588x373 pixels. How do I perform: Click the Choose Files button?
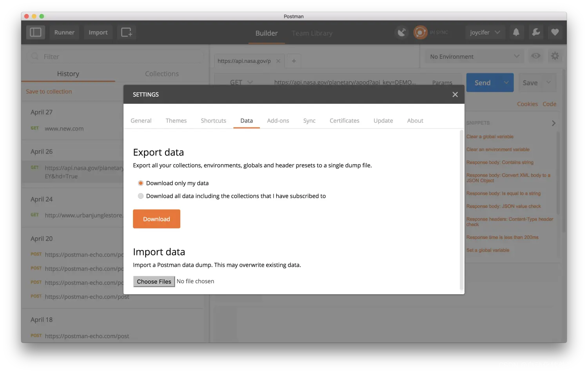[154, 281]
